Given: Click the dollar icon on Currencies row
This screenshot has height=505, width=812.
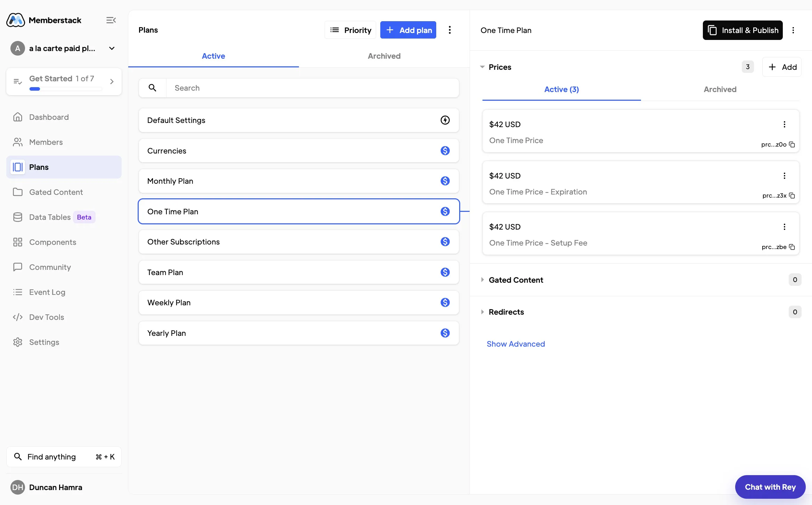Looking at the screenshot, I should pyautogui.click(x=445, y=151).
